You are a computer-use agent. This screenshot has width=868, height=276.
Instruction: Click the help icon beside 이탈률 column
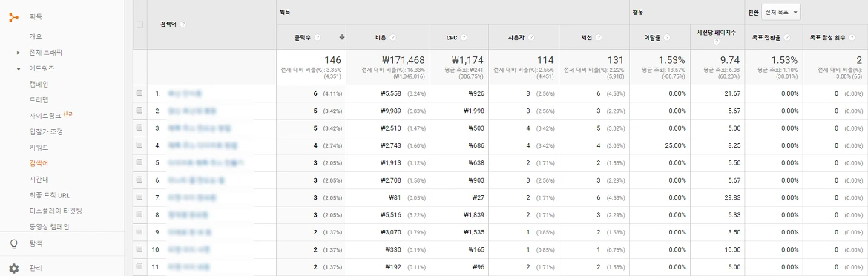[667, 38]
